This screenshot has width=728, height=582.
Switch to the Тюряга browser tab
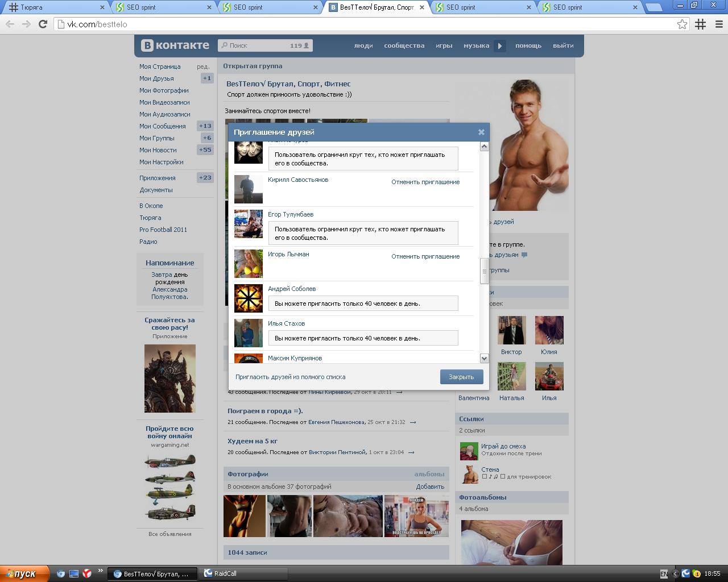(56, 7)
